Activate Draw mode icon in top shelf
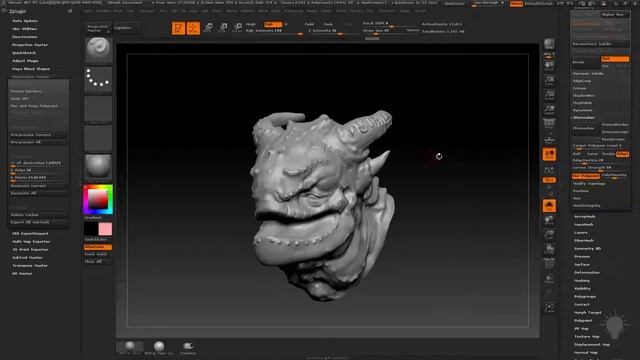This screenshot has width=640, height=360. coord(193,28)
